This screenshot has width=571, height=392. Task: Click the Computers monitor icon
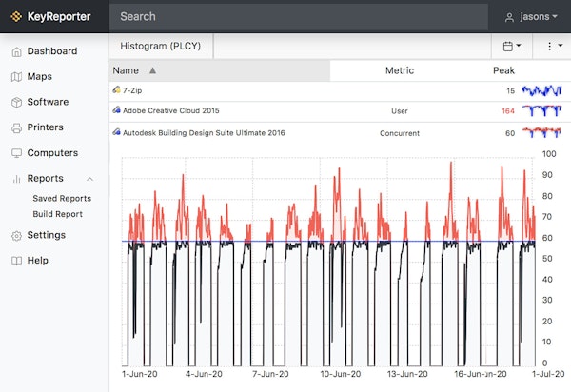click(16, 153)
